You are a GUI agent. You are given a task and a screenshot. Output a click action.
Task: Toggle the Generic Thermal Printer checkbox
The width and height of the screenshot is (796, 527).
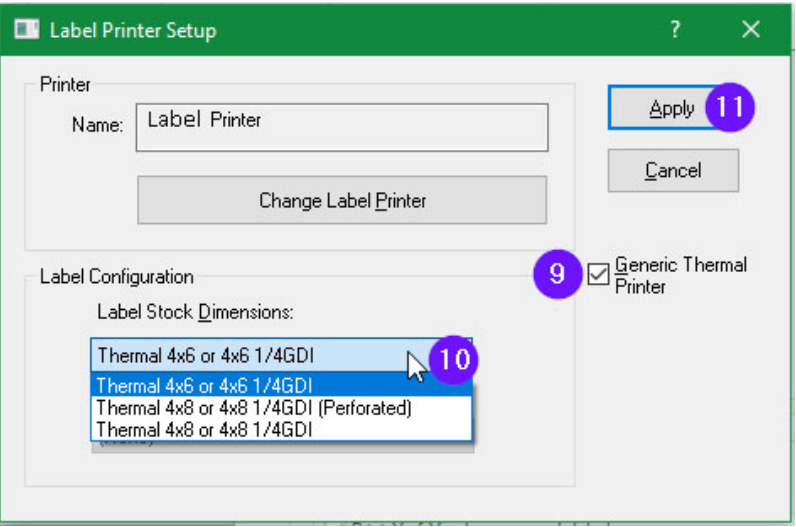click(x=598, y=274)
